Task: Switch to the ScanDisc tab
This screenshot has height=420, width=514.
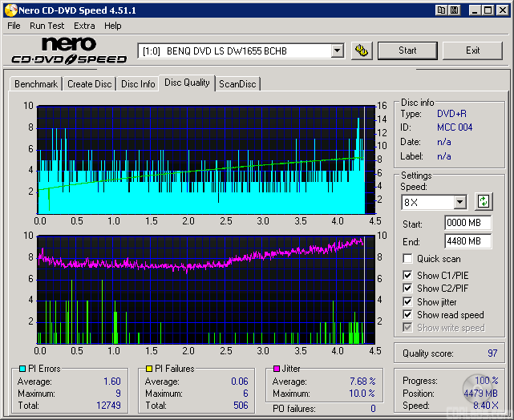Action: coord(238,84)
